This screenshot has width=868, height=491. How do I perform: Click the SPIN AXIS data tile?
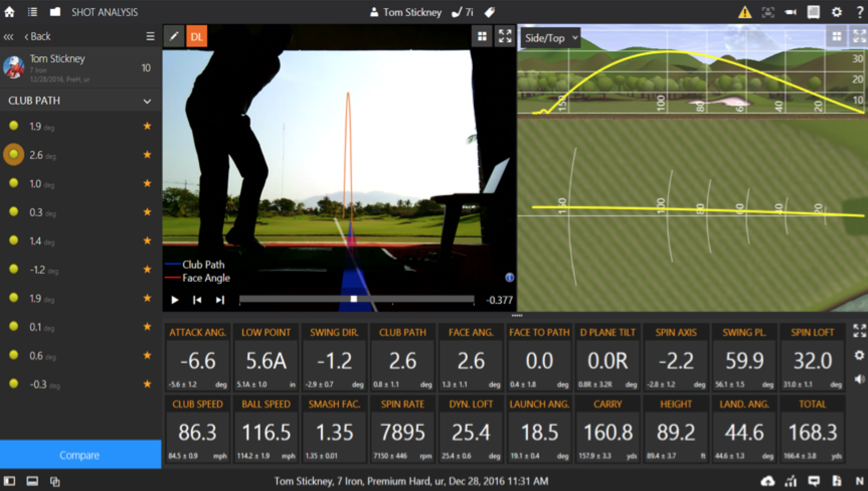pos(676,357)
